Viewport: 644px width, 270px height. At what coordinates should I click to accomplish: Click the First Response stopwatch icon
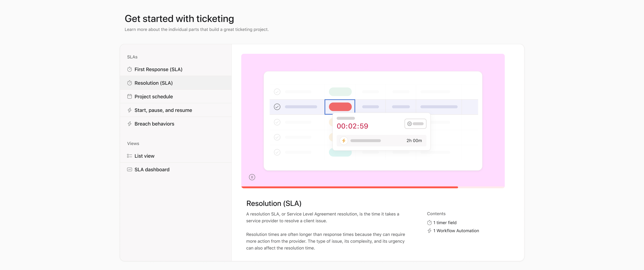[129, 69]
